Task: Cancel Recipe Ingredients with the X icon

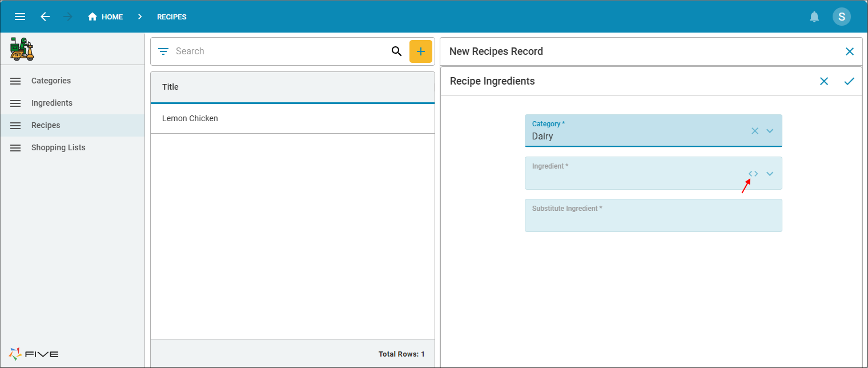Action: click(824, 81)
